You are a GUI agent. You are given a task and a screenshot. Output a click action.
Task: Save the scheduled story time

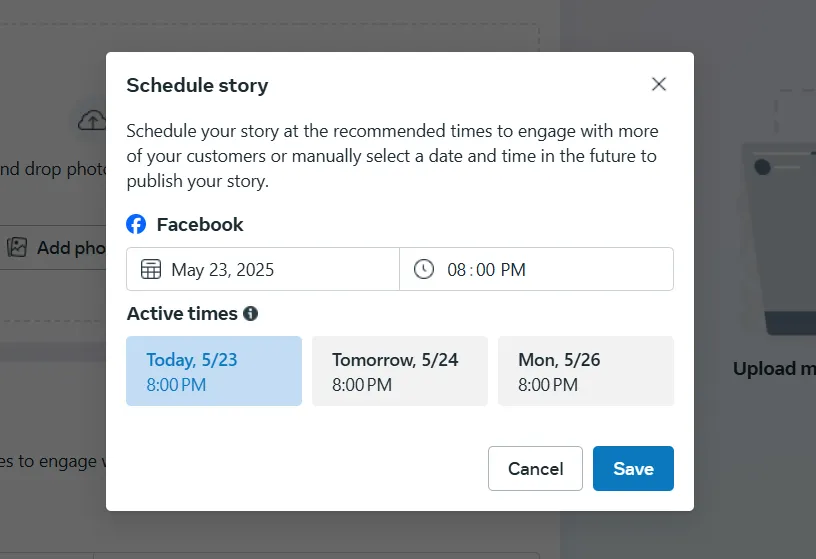coord(633,468)
